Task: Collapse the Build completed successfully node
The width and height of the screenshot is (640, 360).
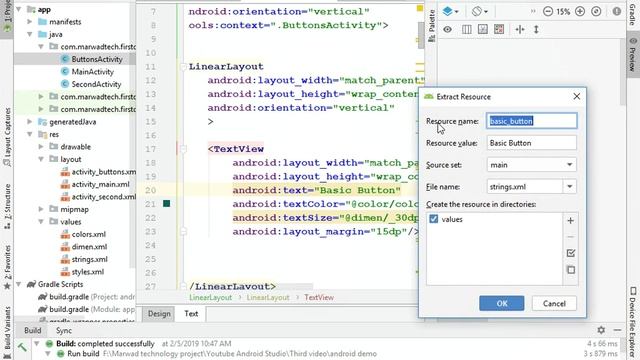Action: 37,344
